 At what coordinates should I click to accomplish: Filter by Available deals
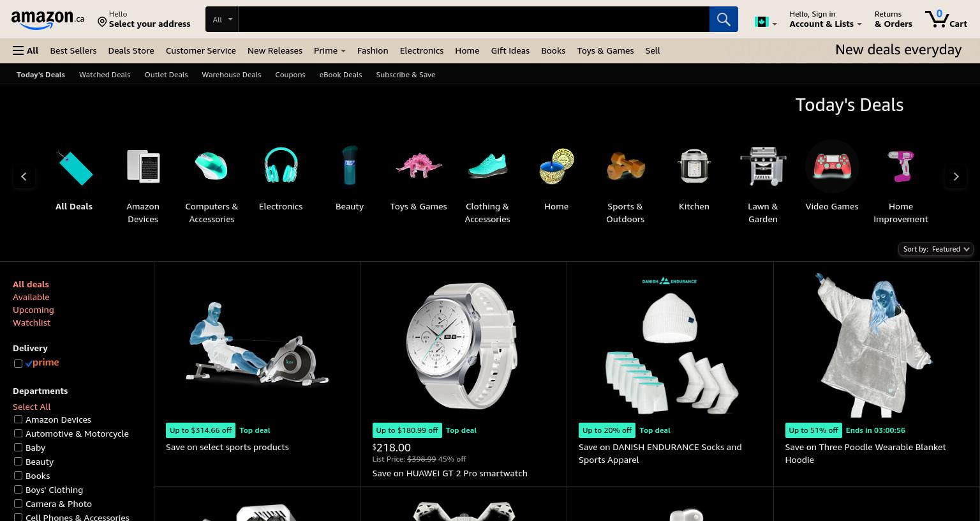pos(31,297)
